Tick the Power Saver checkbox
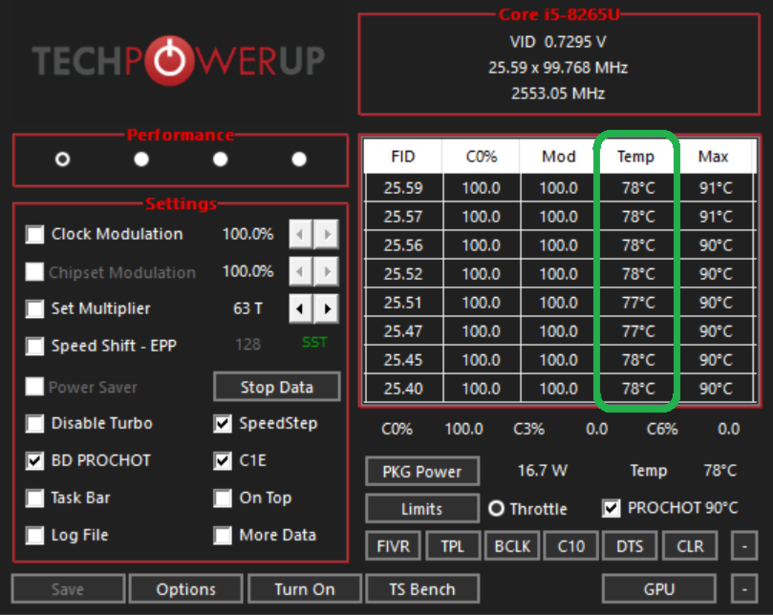Image resolution: width=773 pixels, height=615 pixels. (x=35, y=386)
